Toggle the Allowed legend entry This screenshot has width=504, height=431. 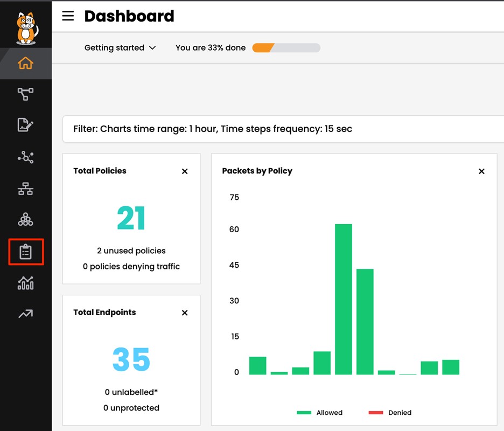coord(320,413)
